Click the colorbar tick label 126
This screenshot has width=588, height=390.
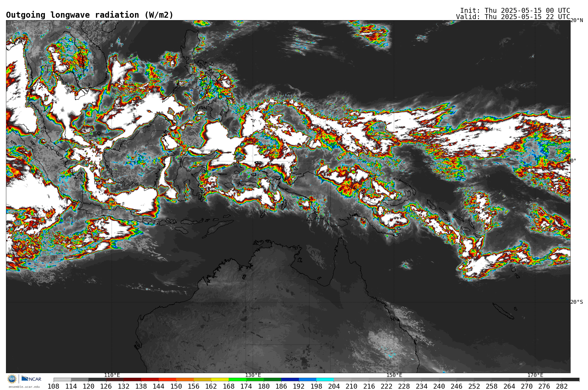click(106, 386)
